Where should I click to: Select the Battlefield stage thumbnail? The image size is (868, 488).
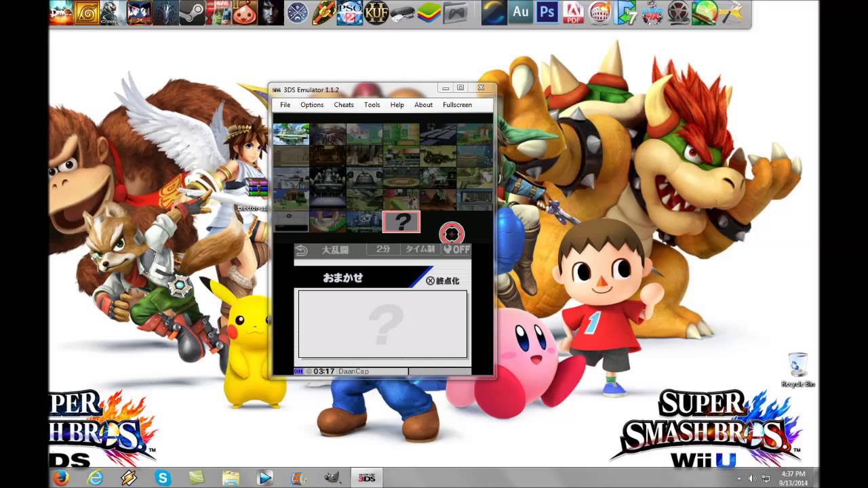coord(291,134)
